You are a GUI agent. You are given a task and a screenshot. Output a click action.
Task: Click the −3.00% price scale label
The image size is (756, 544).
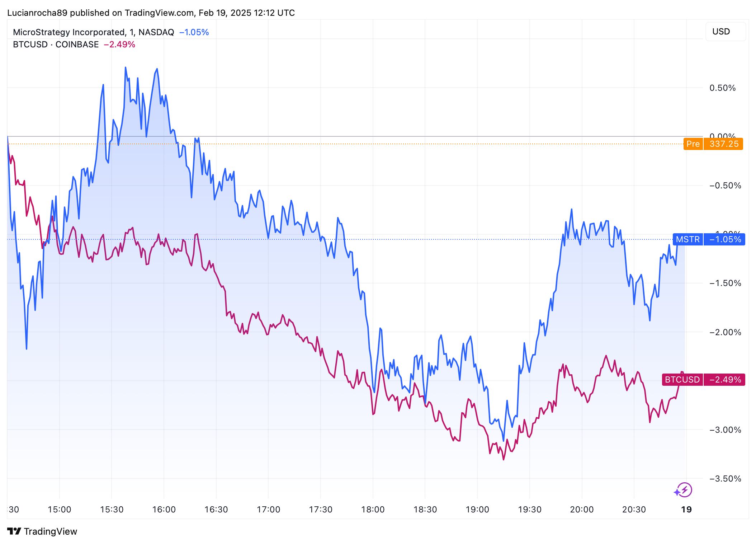[x=725, y=430]
